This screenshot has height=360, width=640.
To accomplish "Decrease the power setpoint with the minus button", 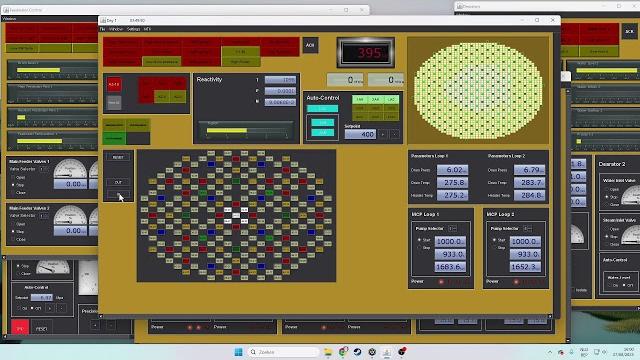I will coord(395,134).
